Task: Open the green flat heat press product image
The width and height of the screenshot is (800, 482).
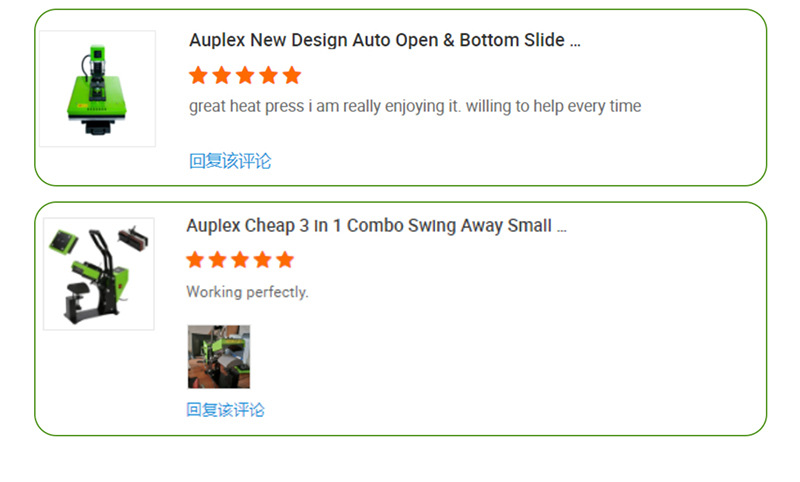Action: tap(97, 89)
